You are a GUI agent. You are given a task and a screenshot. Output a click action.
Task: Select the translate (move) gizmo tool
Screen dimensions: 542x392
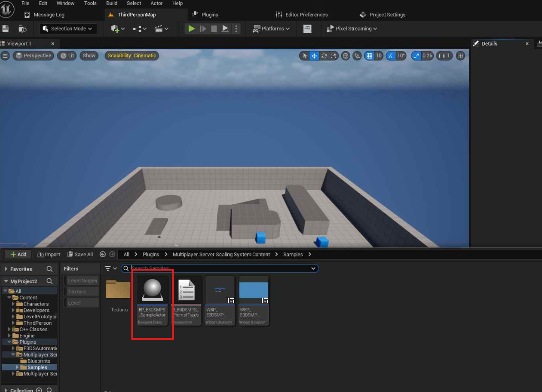(314, 56)
